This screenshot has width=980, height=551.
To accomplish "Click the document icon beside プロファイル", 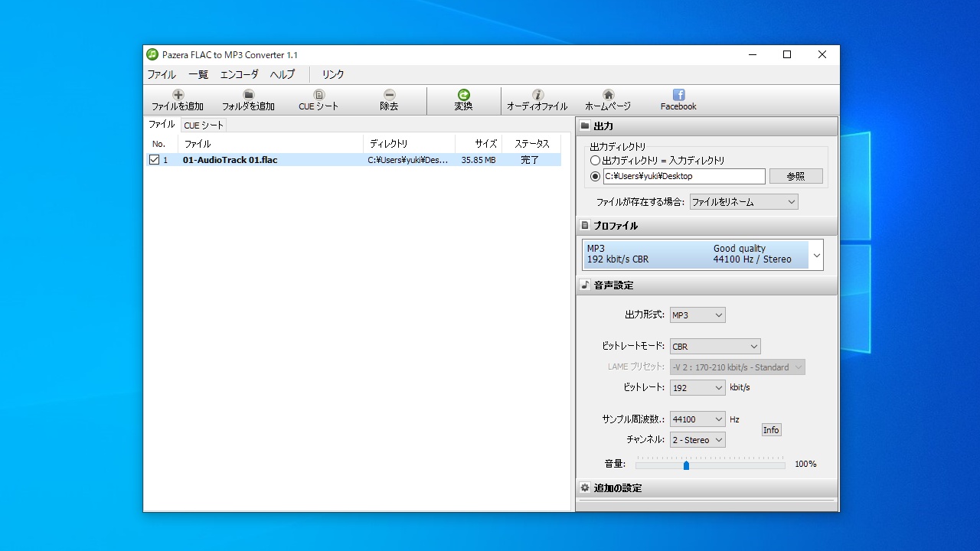I will coord(585,226).
